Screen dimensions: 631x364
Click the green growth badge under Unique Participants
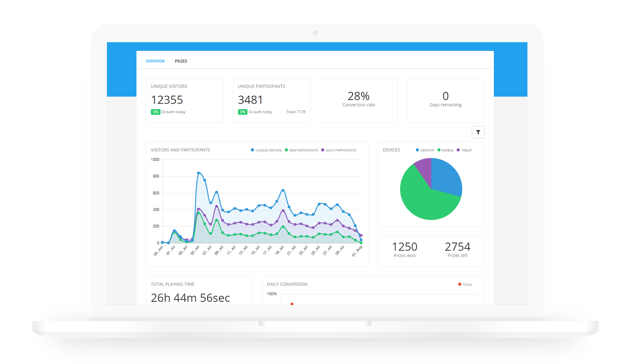[242, 112]
